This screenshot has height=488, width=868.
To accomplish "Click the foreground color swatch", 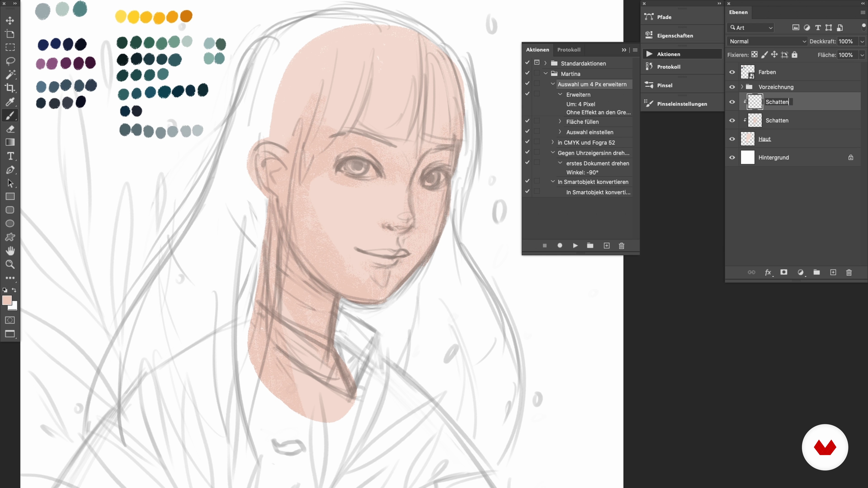I will point(6,300).
